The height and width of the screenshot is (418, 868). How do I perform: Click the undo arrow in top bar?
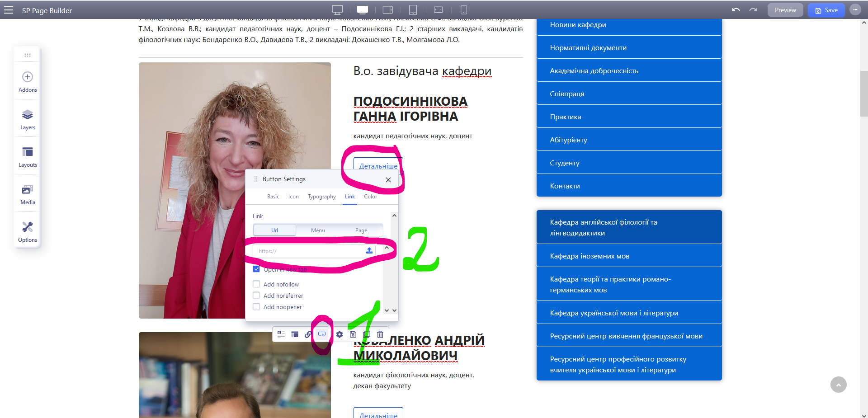(x=736, y=10)
